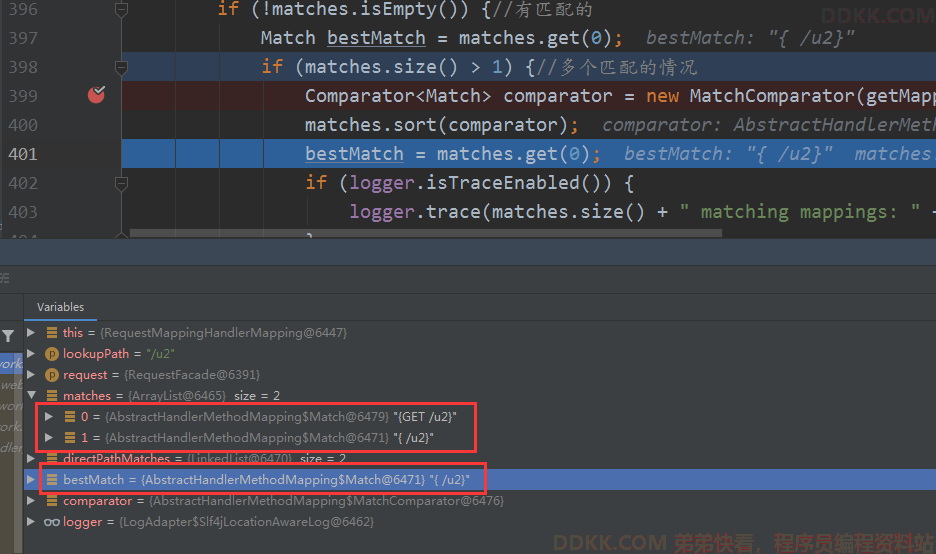Click line number 401 in gutter
Image resolution: width=936 pixels, height=554 pixels.
pyautogui.click(x=23, y=154)
